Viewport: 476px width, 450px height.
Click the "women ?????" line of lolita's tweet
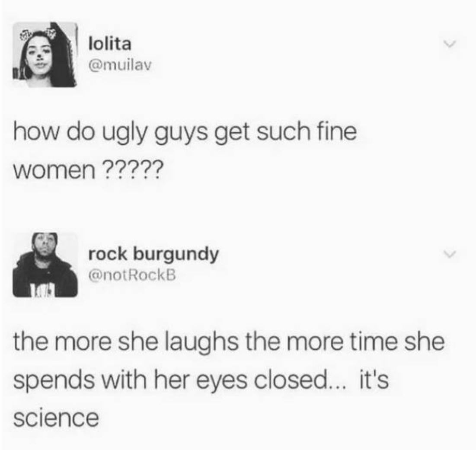tap(88, 170)
